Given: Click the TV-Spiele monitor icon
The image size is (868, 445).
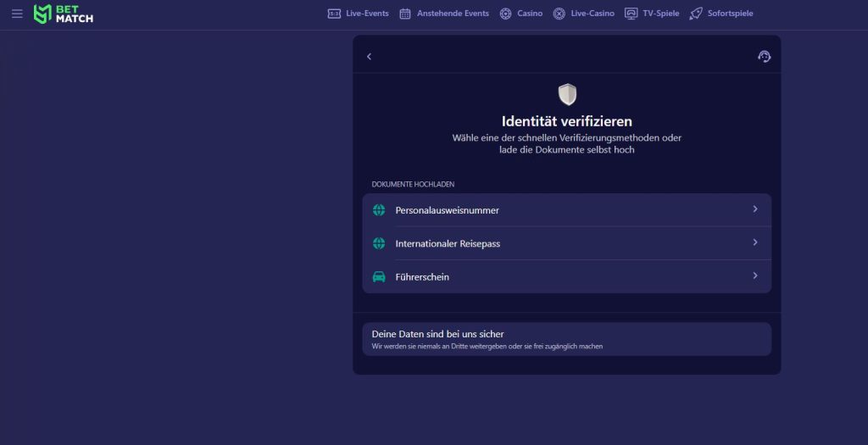Looking at the screenshot, I should point(631,14).
